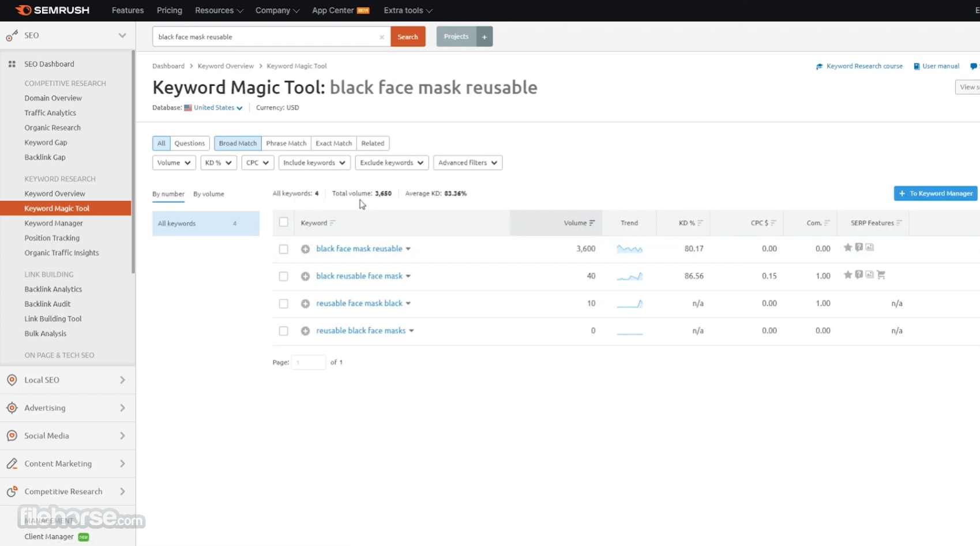Click the page number input field

[x=309, y=363]
